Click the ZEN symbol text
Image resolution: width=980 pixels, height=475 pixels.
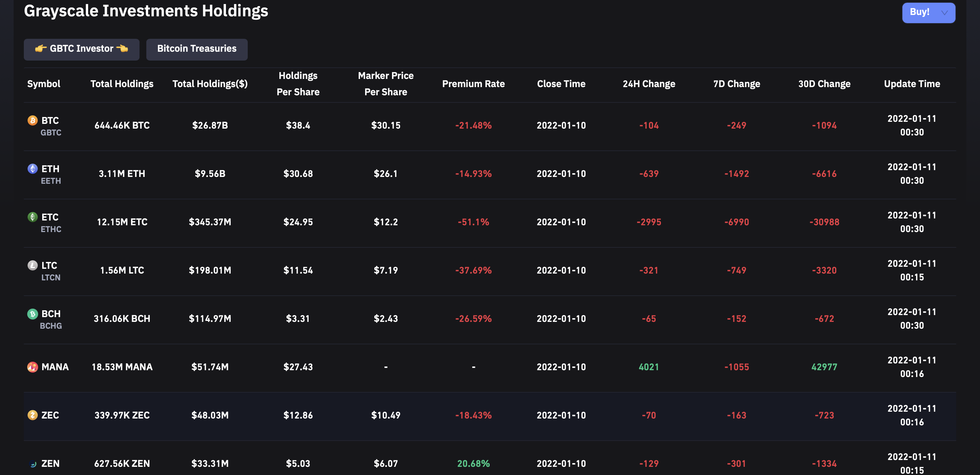point(50,463)
